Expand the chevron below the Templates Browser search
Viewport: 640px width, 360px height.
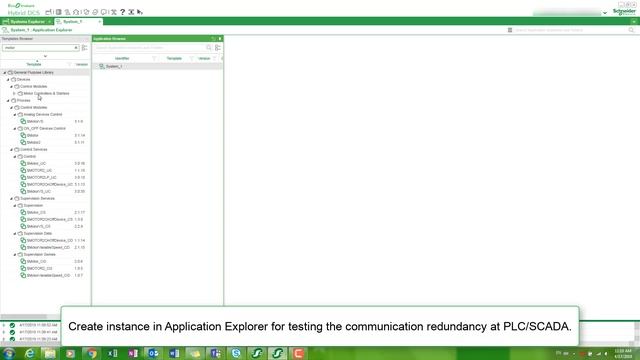45,56
